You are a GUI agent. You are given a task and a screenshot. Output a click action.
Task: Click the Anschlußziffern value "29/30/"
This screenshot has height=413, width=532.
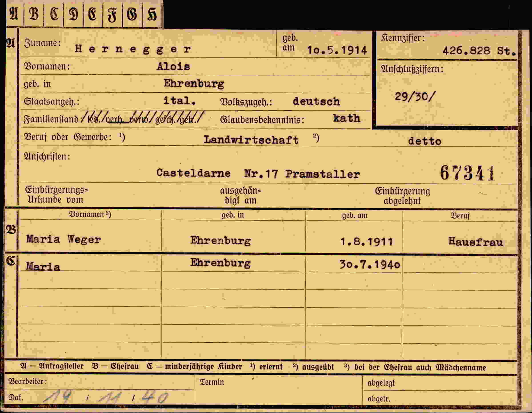click(415, 97)
